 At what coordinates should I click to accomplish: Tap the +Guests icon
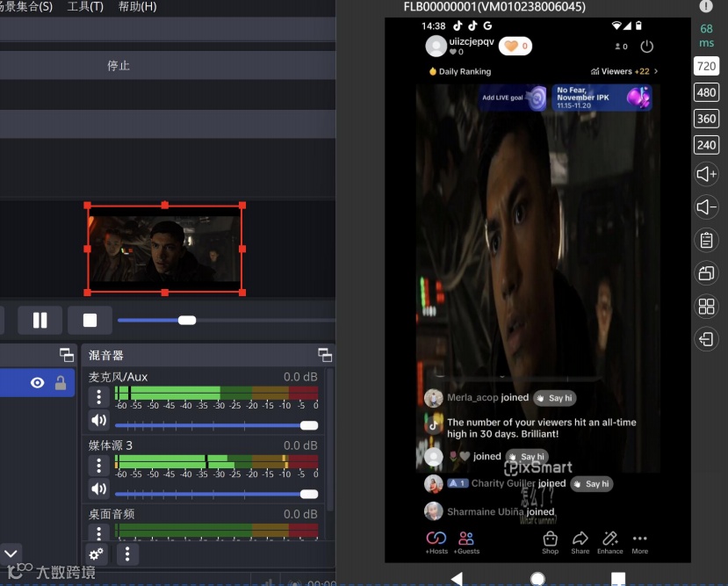click(x=466, y=542)
